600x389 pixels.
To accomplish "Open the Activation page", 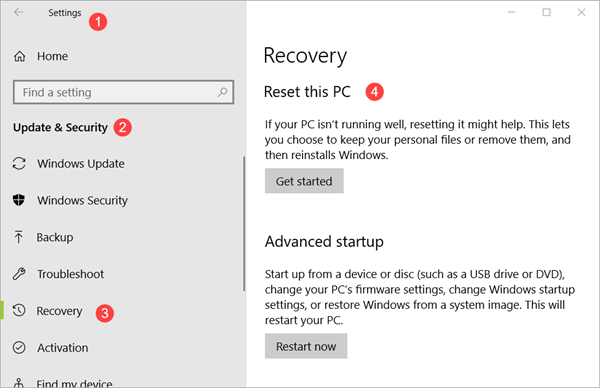I will (x=62, y=348).
